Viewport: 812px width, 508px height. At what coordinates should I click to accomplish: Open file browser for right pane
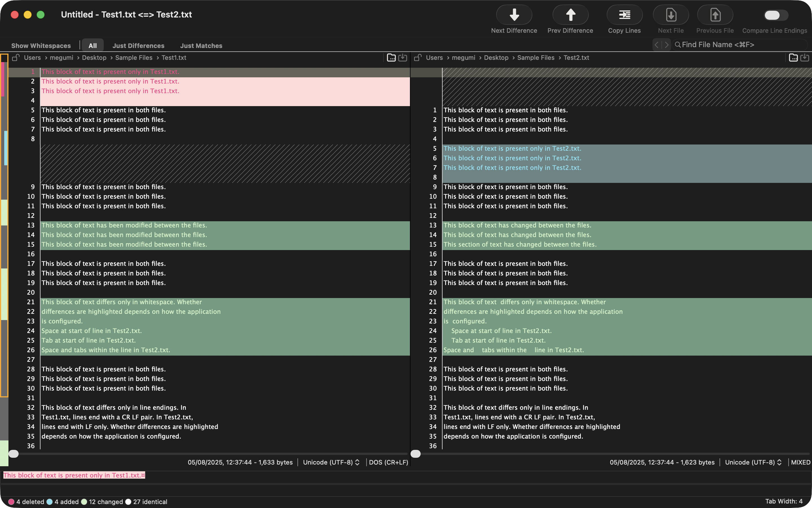pyautogui.click(x=793, y=58)
